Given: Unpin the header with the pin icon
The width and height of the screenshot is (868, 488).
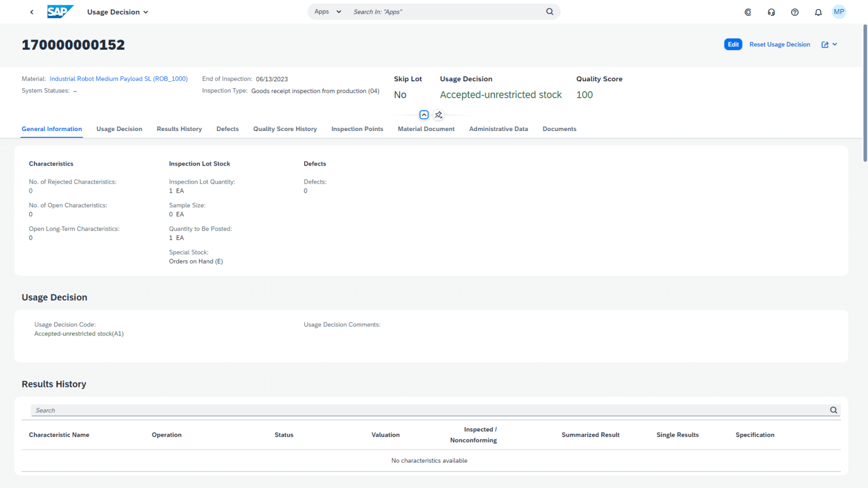Looking at the screenshot, I should click(x=439, y=115).
